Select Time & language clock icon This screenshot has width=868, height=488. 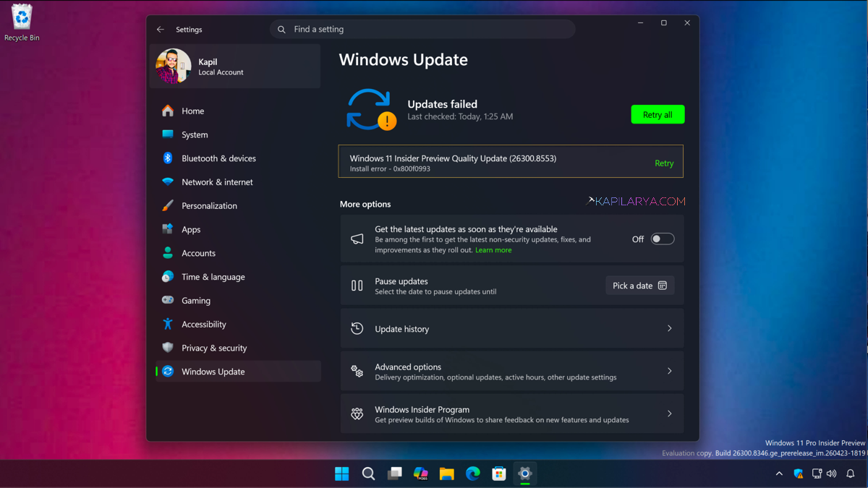(x=168, y=277)
